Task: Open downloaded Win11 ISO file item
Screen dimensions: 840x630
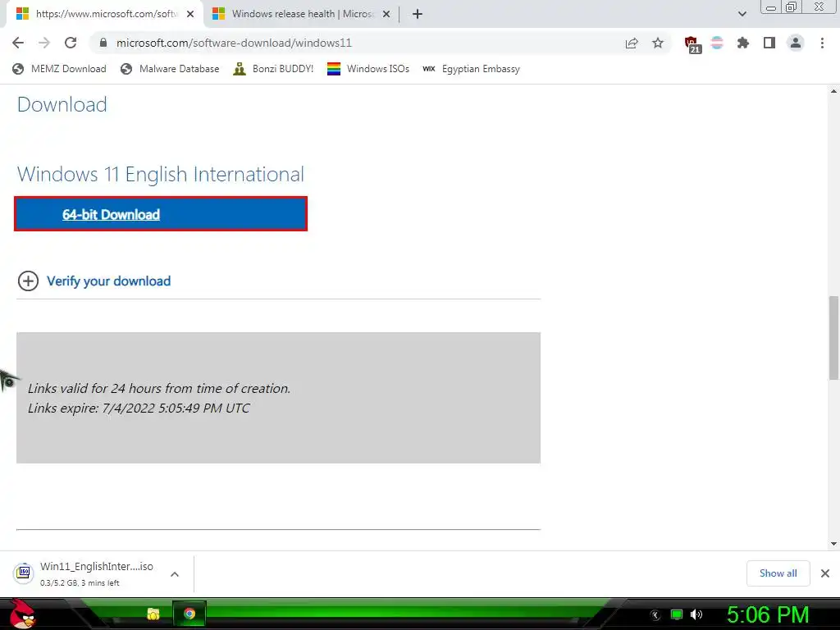Action: tap(97, 573)
